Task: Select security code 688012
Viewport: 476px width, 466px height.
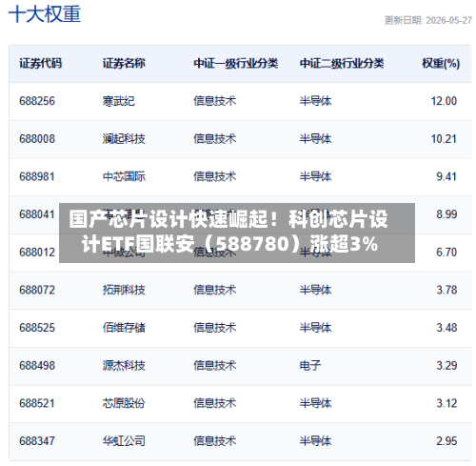Action: click(x=37, y=253)
